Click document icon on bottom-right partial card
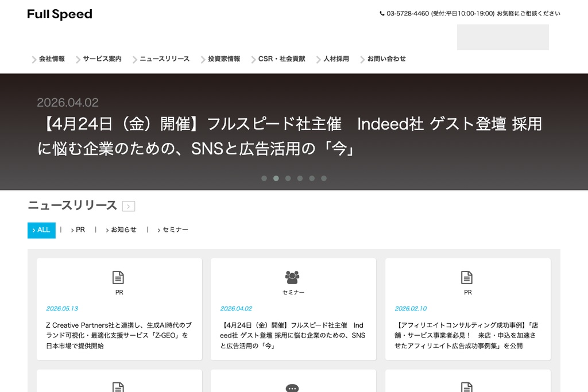This screenshot has width=588, height=392. (x=467, y=387)
